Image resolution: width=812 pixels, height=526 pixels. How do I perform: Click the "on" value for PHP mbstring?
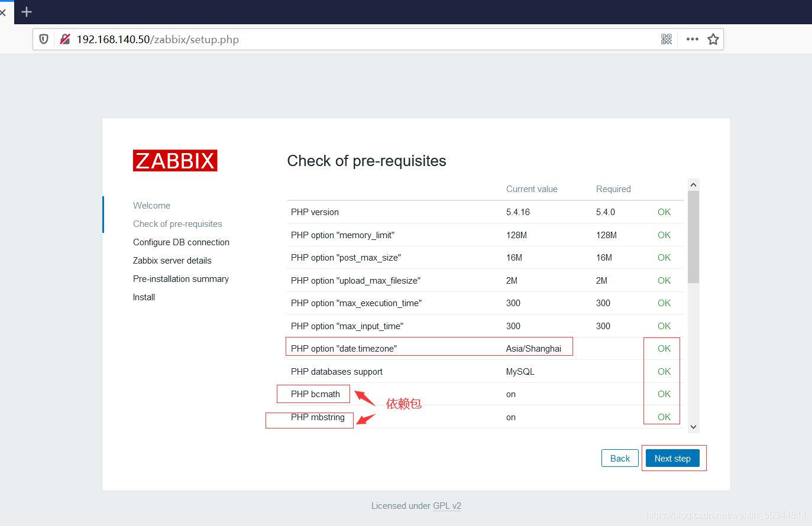coord(511,417)
